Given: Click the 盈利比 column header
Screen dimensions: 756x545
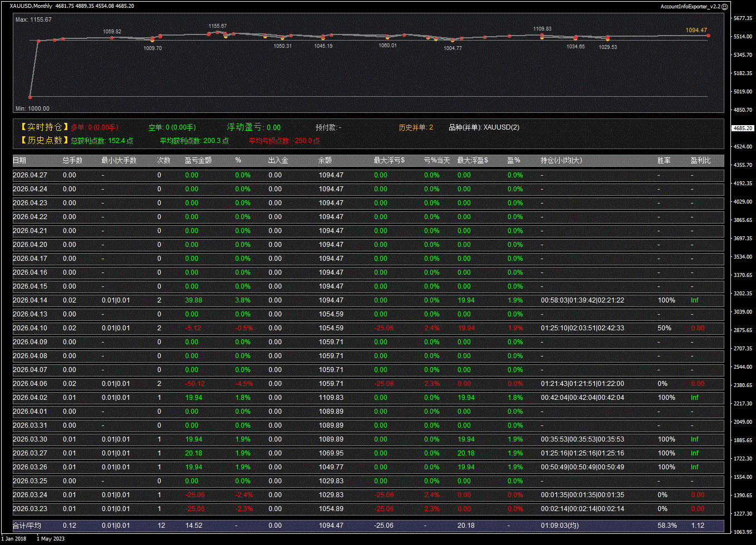Looking at the screenshot, I should coord(700,160).
